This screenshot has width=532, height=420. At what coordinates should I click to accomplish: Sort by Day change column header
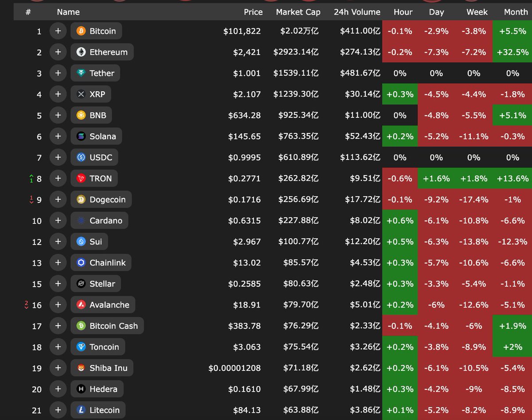point(437,12)
